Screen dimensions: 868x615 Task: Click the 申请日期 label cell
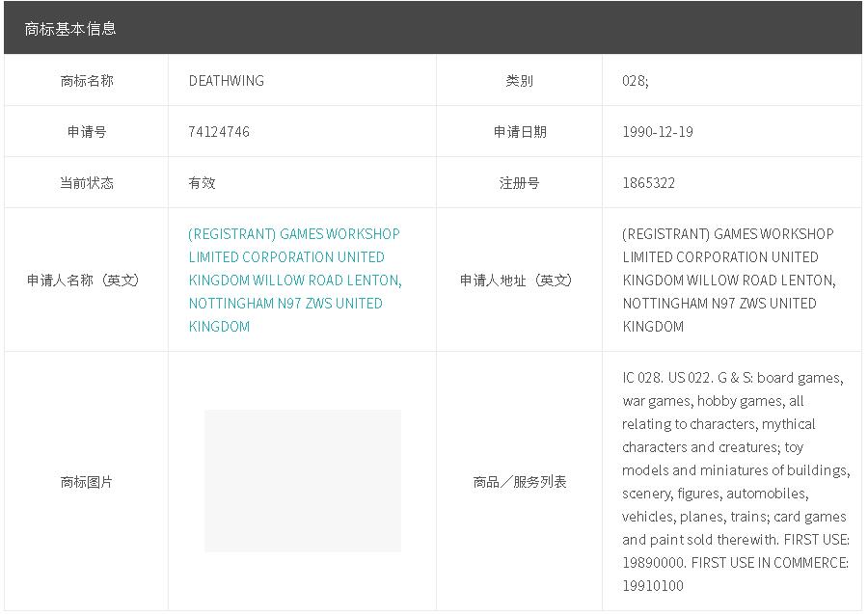(519, 132)
